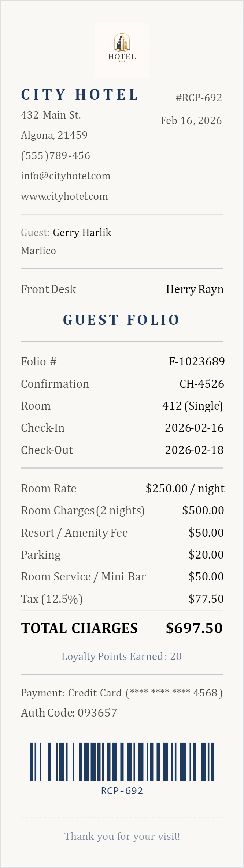
Task: Click front desk agent Herry Rayn
Action: pos(195,289)
